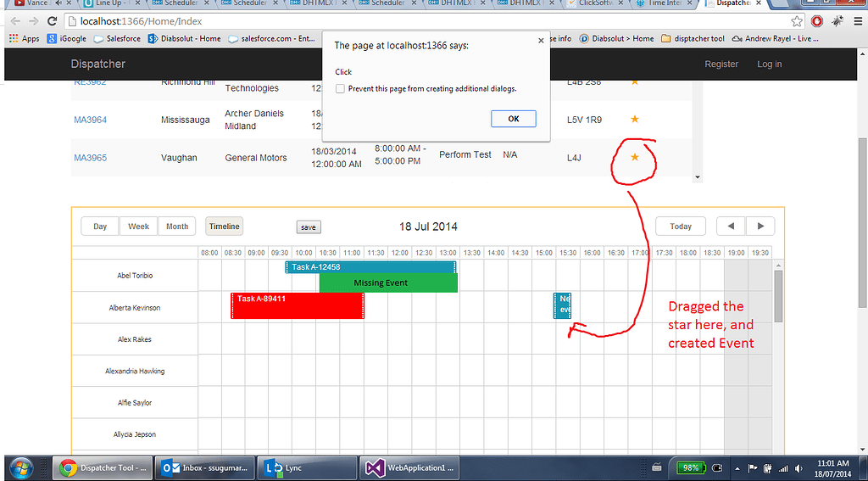Click the task list scrollbar down arrow
Image resolution: width=868 pixels, height=481 pixels.
point(698,177)
